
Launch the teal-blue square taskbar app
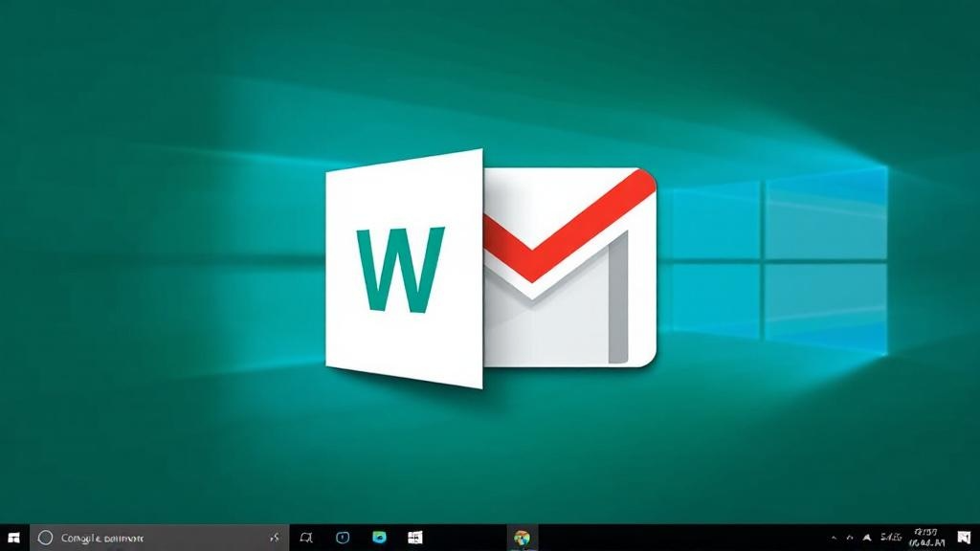point(379,538)
